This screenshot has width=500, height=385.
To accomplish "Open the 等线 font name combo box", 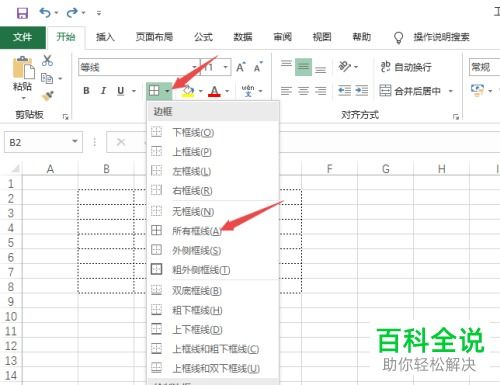I will tap(139, 67).
